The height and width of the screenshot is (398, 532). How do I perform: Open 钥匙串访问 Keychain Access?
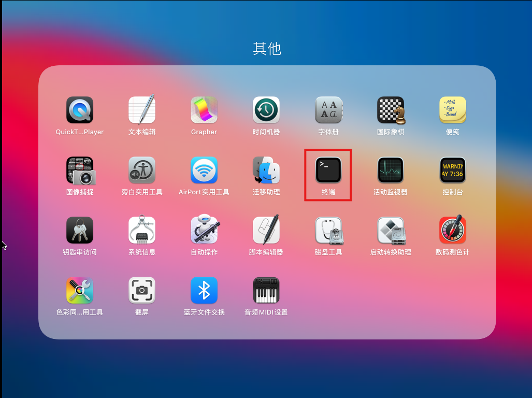coord(80,230)
